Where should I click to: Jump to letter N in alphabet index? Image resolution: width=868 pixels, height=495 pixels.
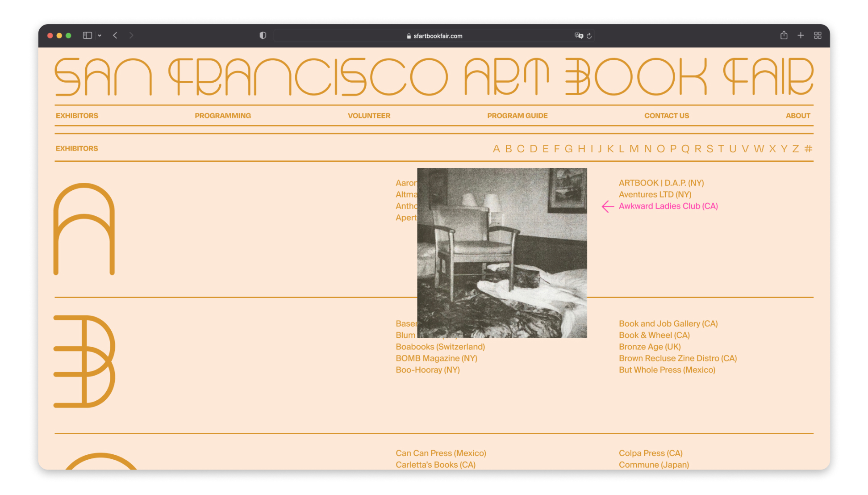648,149
